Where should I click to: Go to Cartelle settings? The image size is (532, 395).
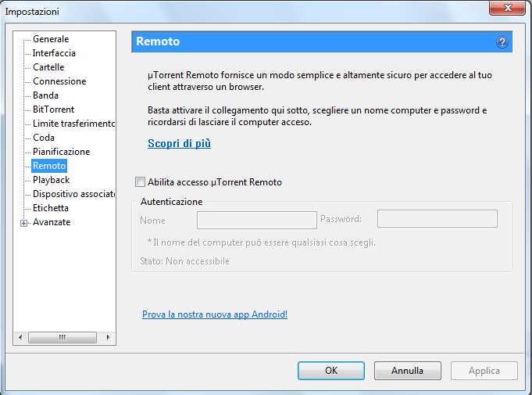click(x=48, y=67)
